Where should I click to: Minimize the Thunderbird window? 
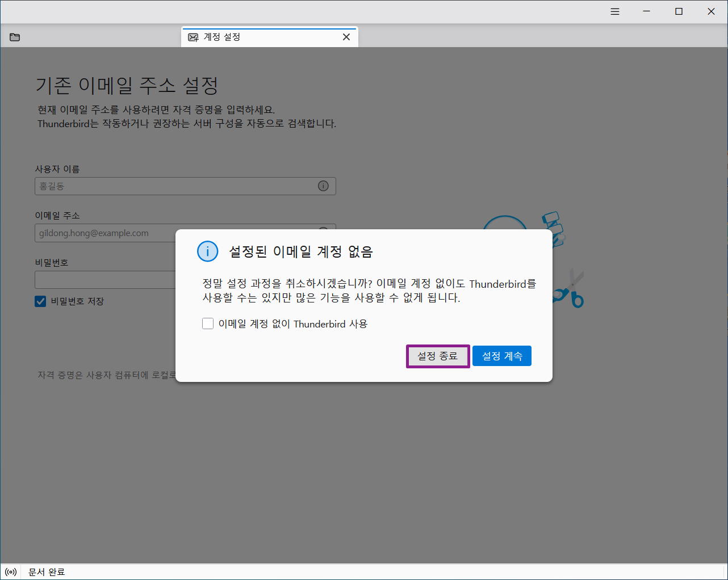pos(646,11)
